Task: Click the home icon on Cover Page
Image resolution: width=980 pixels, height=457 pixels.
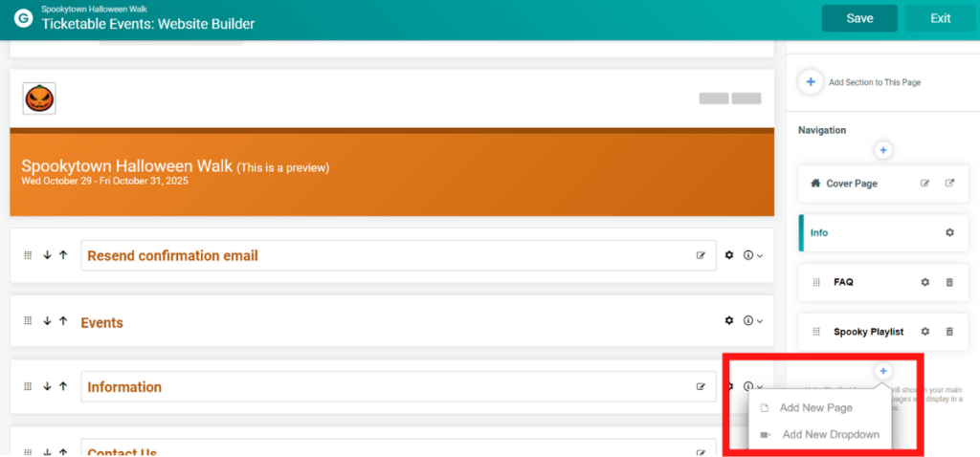Action: tap(815, 184)
